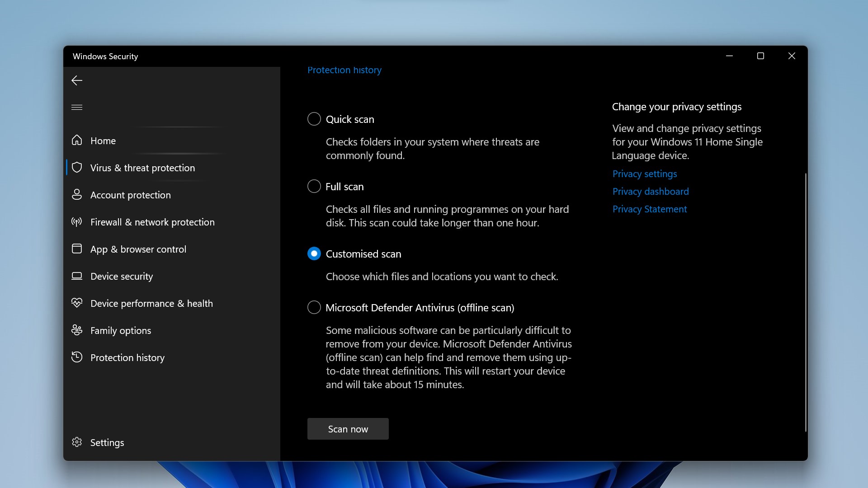The width and height of the screenshot is (868, 488).
Task: Click the Virus & threat protection icon
Action: pyautogui.click(x=76, y=168)
